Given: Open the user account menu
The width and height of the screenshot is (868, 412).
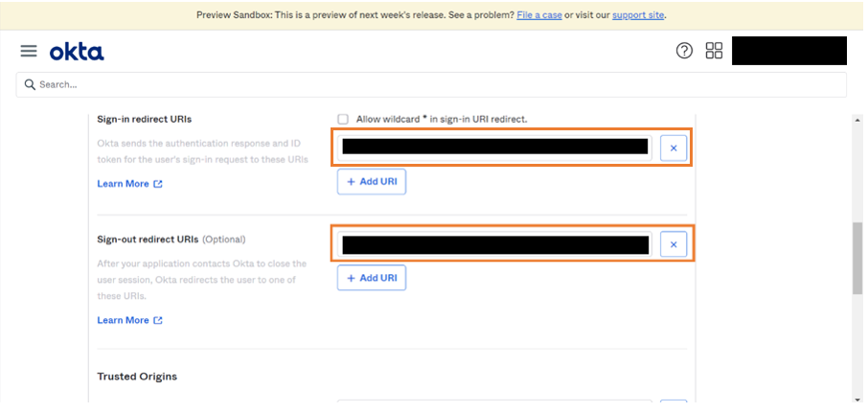Looking at the screenshot, I should [x=788, y=51].
